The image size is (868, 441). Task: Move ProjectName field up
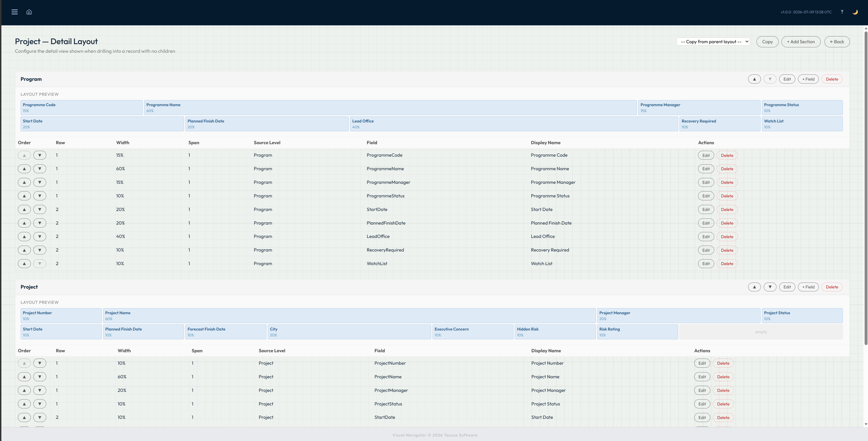click(x=24, y=377)
